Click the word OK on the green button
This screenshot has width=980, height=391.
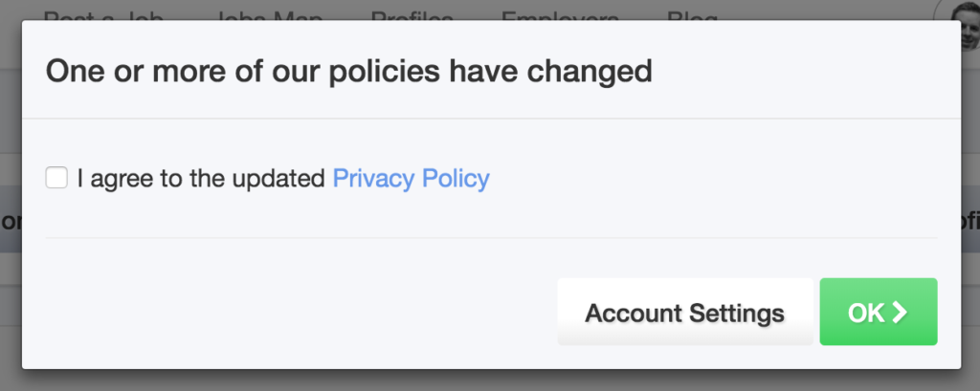coord(867,313)
